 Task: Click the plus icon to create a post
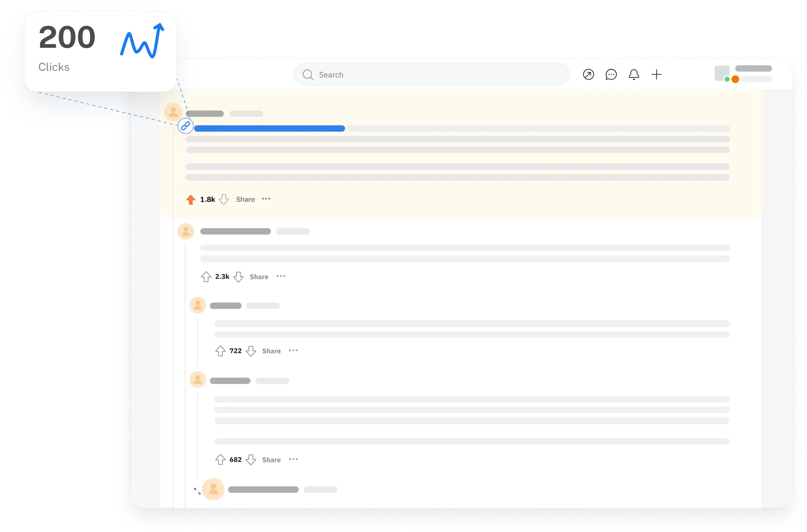tap(656, 74)
